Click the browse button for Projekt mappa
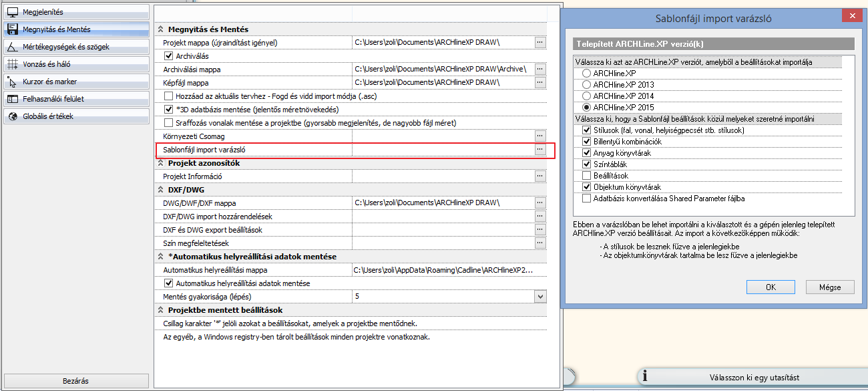Screen dimensions: 868x391 tap(540, 42)
